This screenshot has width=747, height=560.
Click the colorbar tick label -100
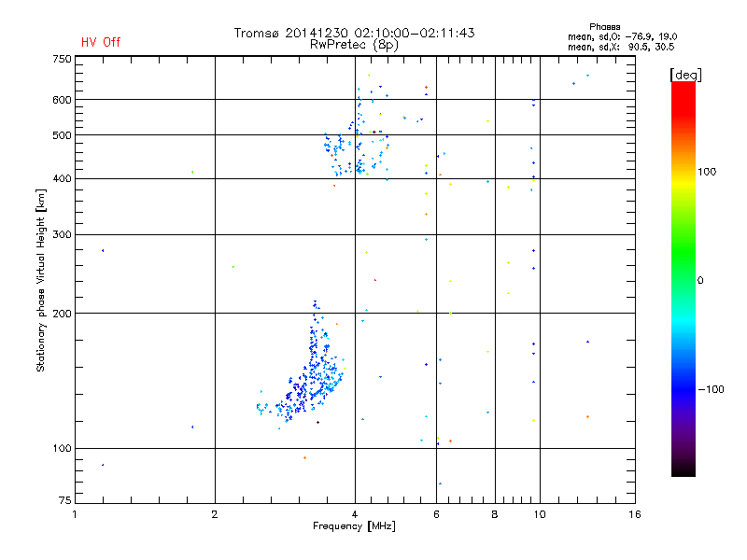coord(711,389)
